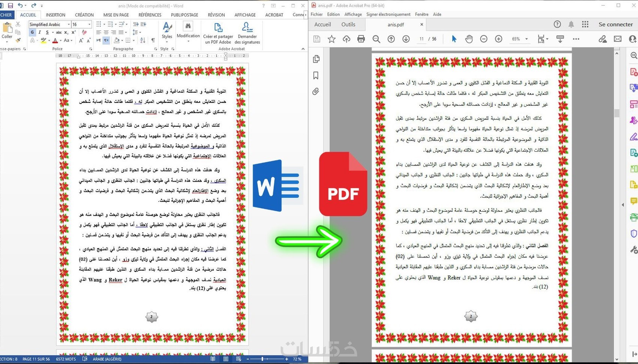Open the attachments paperclip panel in Acrobat
Image resolution: width=638 pixels, height=364 pixels.
pyautogui.click(x=316, y=91)
